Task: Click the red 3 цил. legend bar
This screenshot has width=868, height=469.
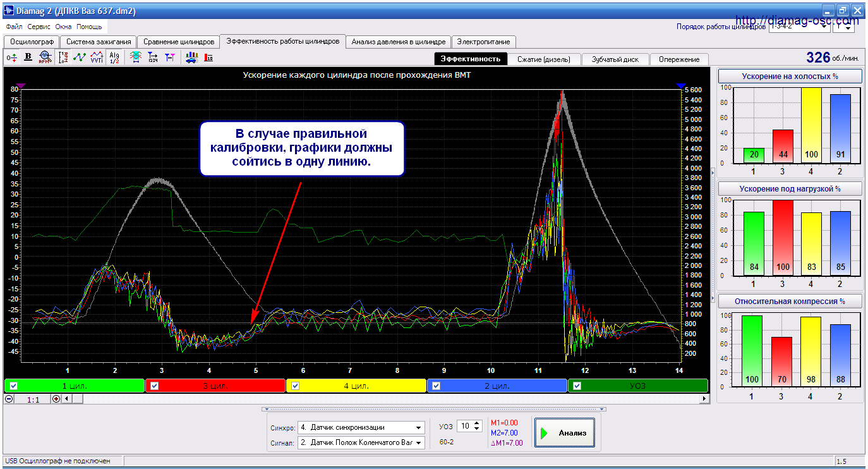Action: tap(215, 386)
